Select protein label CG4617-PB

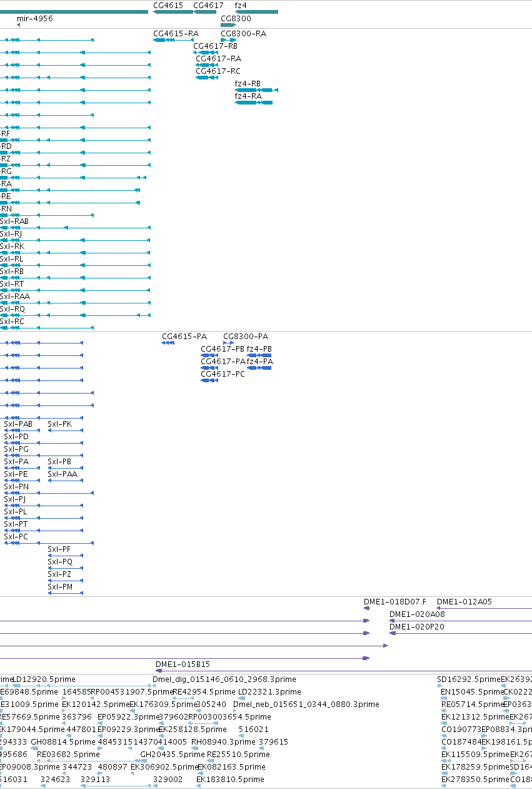click(x=223, y=349)
